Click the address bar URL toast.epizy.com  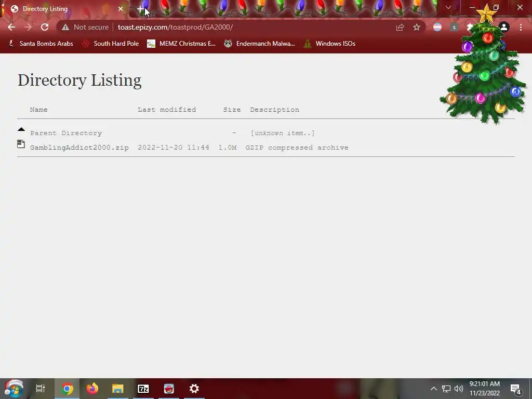coord(175,27)
